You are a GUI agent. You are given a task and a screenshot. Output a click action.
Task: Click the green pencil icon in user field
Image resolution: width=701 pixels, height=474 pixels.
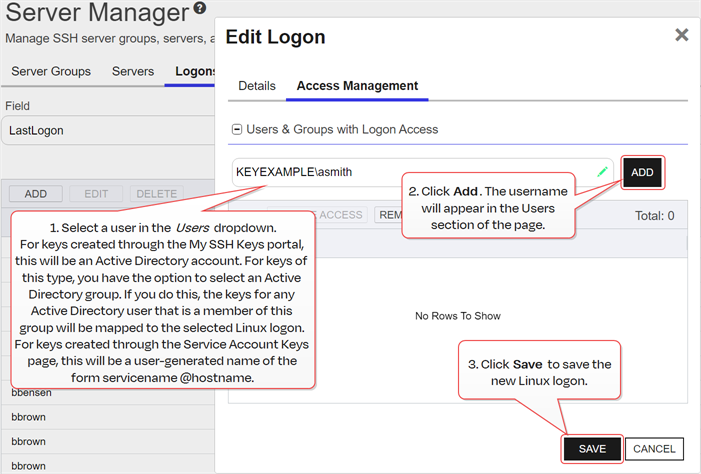[x=602, y=172]
